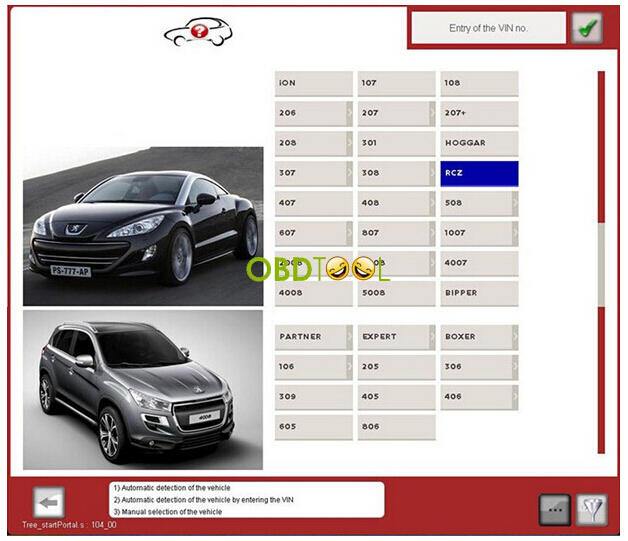Click the back arrow button
The height and width of the screenshot is (541, 628).
[49, 502]
